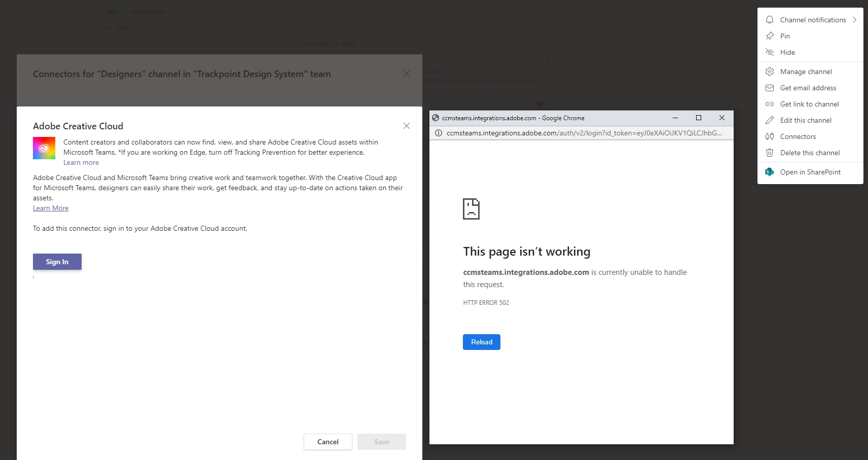Click the SharePoint logo icon
Image resolution: width=868 pixels, height=460 pixels.
(770, 172)
